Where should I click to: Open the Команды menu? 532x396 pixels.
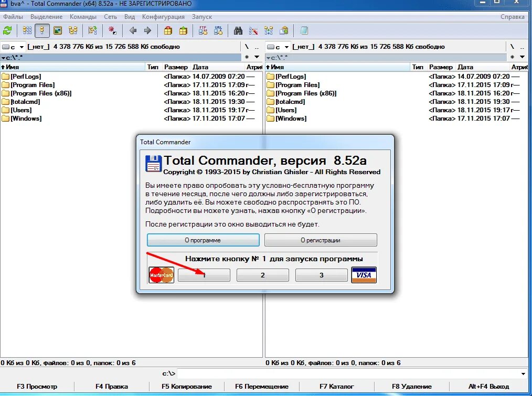click(83, 17)
